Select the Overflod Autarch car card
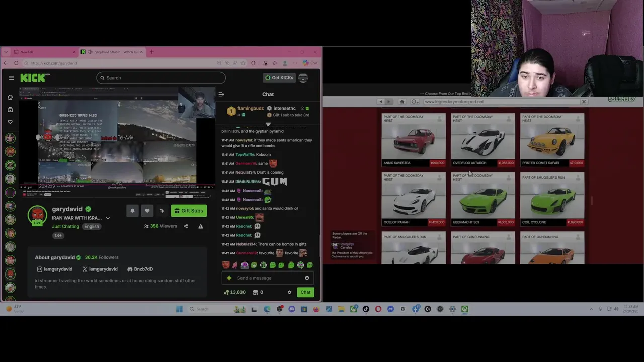 (x=482, y=140)
